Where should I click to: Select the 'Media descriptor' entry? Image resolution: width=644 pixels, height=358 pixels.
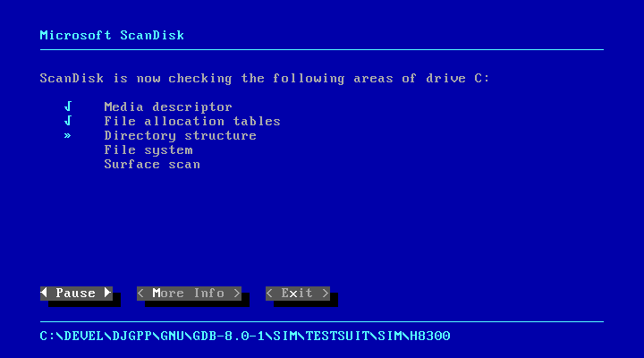click(x=168, y=107)
